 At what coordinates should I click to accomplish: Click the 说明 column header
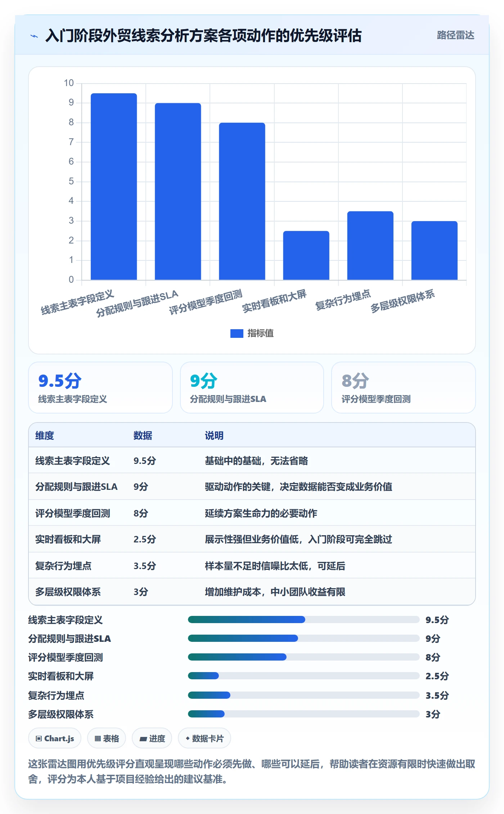click(214, 435)
